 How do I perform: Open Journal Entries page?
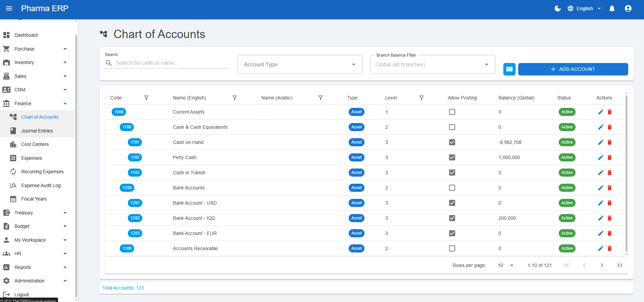(x=37, y=131)
